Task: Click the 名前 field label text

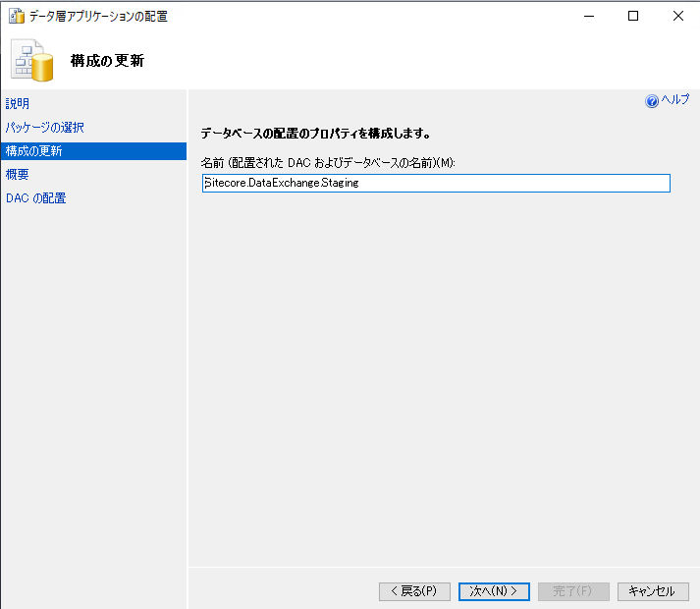Action: [328, 163]
